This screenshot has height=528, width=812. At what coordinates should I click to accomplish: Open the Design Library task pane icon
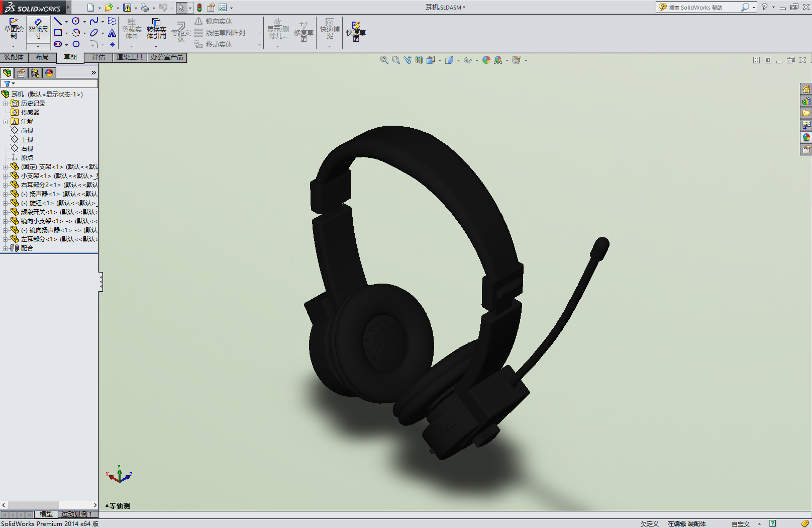pos(806,101)
